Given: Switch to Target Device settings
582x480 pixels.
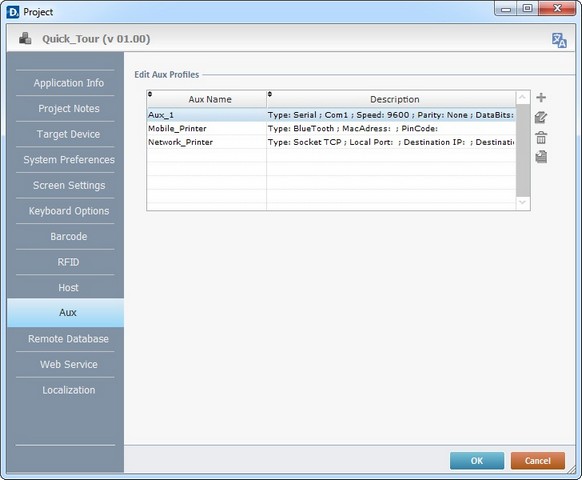Looking at the screenshot, I should point(69,134).
